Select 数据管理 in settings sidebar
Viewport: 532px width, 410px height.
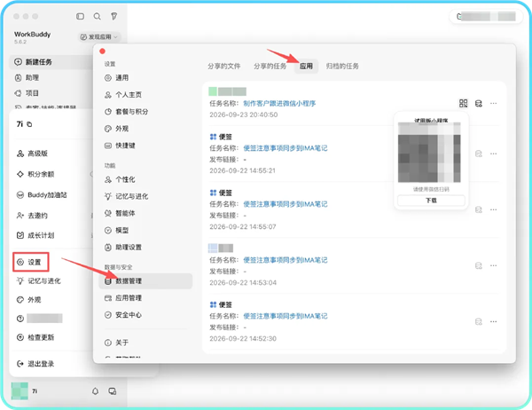[145, 281]
